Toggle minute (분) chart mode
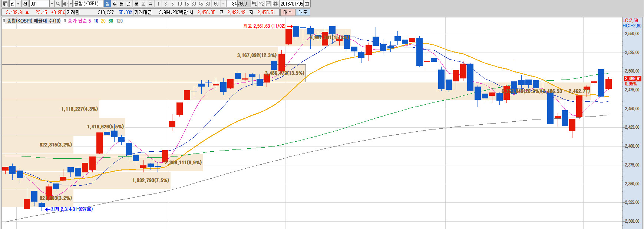Image resolution: width=644 pixels, height=229 pixels. coord(136,4)
